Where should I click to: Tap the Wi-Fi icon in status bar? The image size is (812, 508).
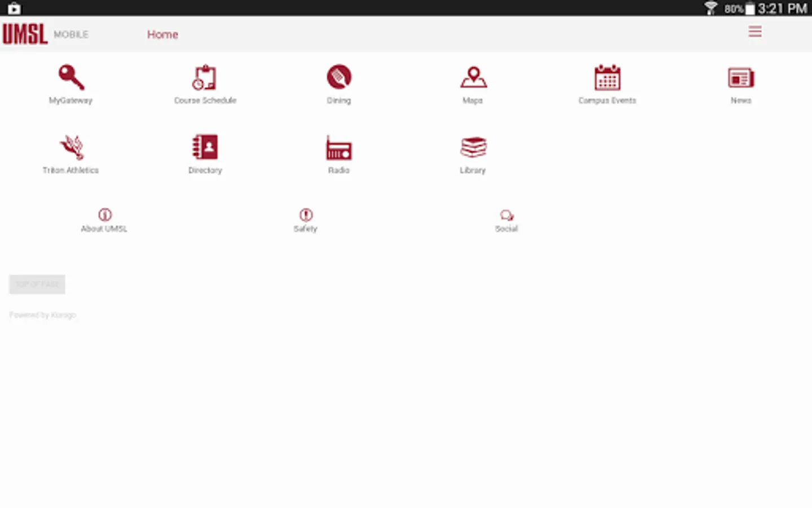coord(710,8)
